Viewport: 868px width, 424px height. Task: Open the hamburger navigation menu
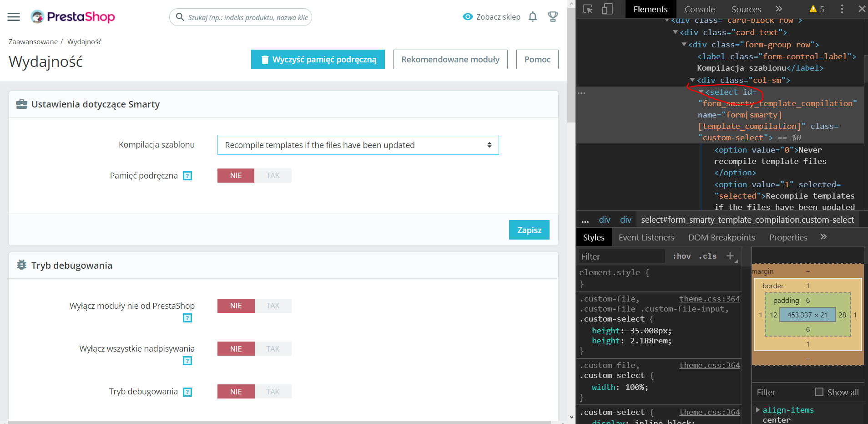tap(14, 17)
